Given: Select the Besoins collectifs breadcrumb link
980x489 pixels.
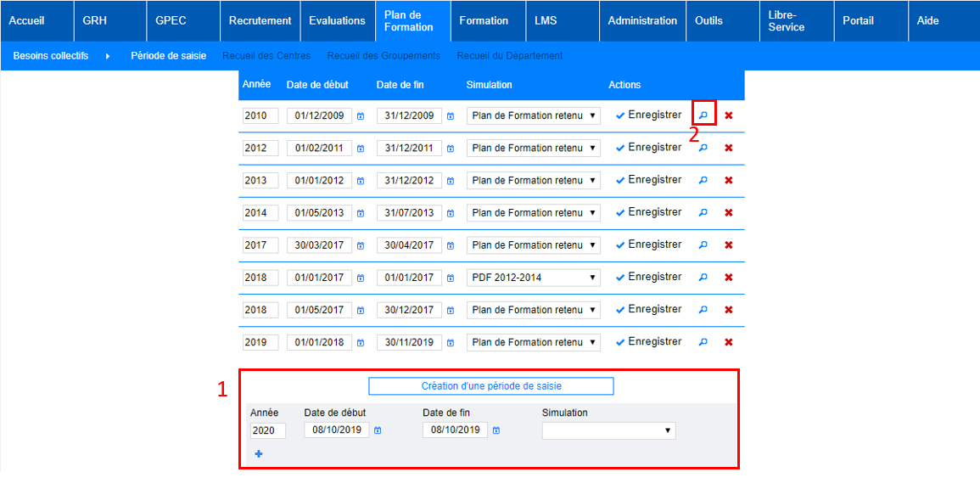Looking at the screenshot, I should pyautogui.click(x=51, y=56).
